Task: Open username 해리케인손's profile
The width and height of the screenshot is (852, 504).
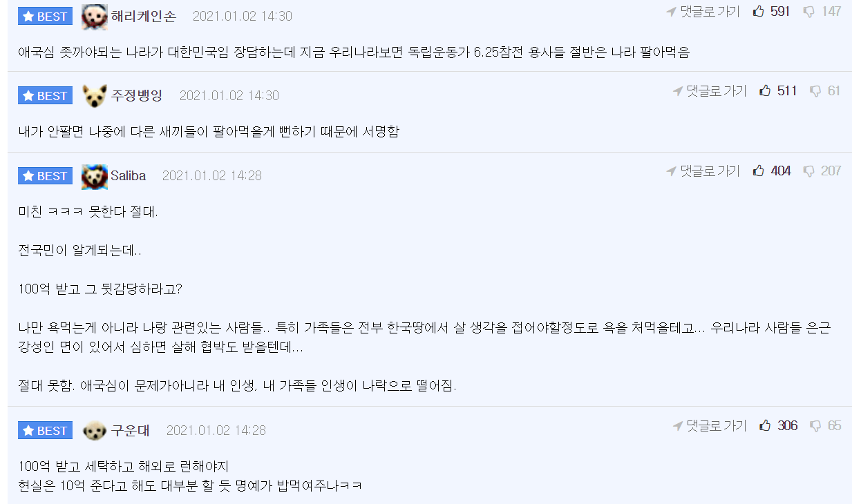Action: tap(144, 17)
